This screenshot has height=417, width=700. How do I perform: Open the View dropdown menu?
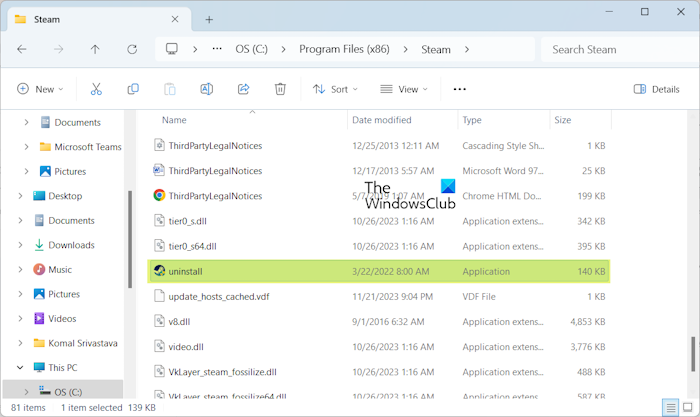(x=404, y=89)
